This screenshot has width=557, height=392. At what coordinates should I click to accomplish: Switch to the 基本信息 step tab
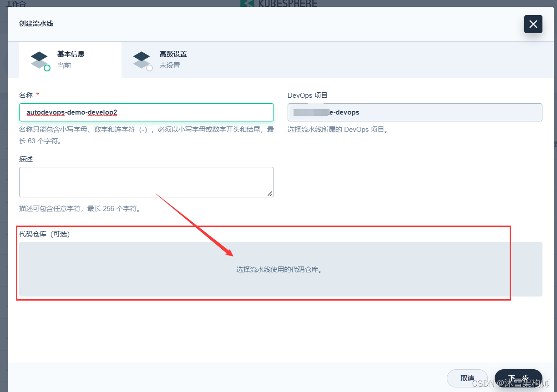point(70,60)
